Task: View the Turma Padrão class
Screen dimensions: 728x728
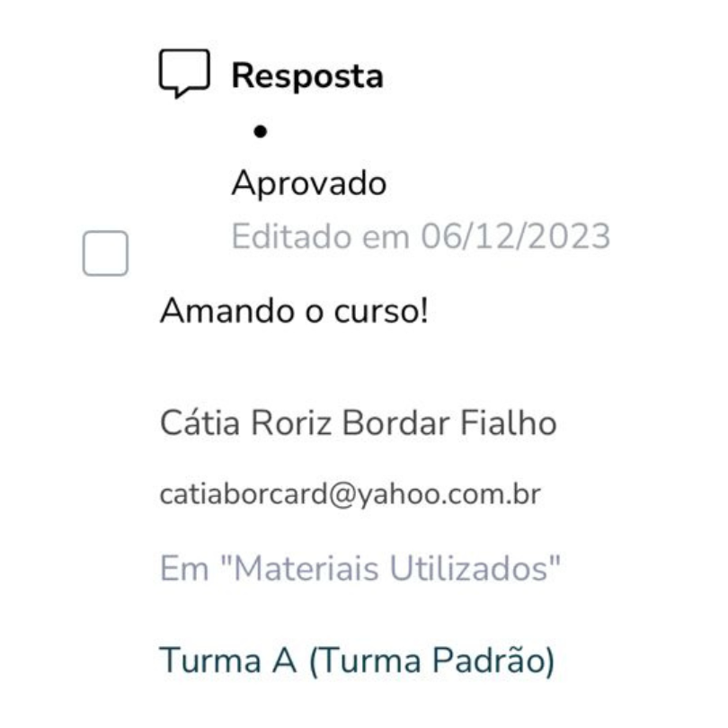Action: point(357,661)
